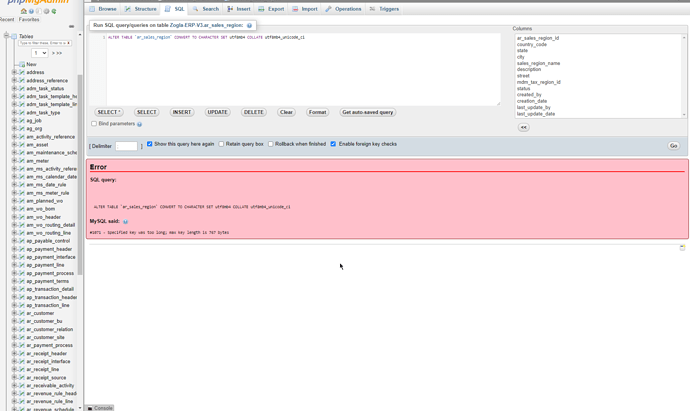Open the Recent tables tab
Image resolution: width=690 pixels, height=411 pixels.
[7, 19]
